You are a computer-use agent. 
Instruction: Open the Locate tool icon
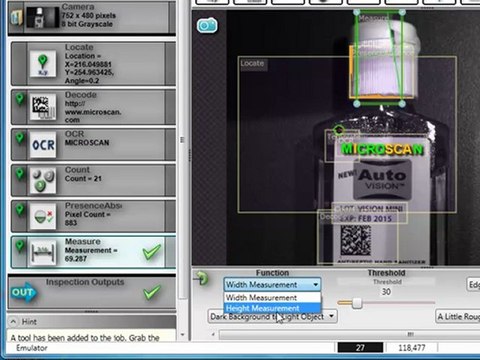43,63
